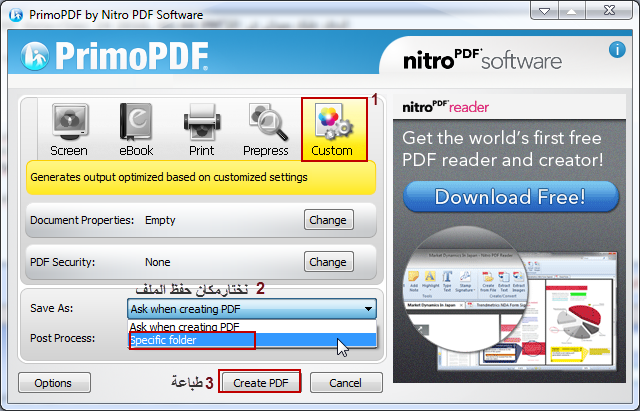640x411 pixels.
Task: Click the 'Empty' document properties value
Action: pos(160,220)
